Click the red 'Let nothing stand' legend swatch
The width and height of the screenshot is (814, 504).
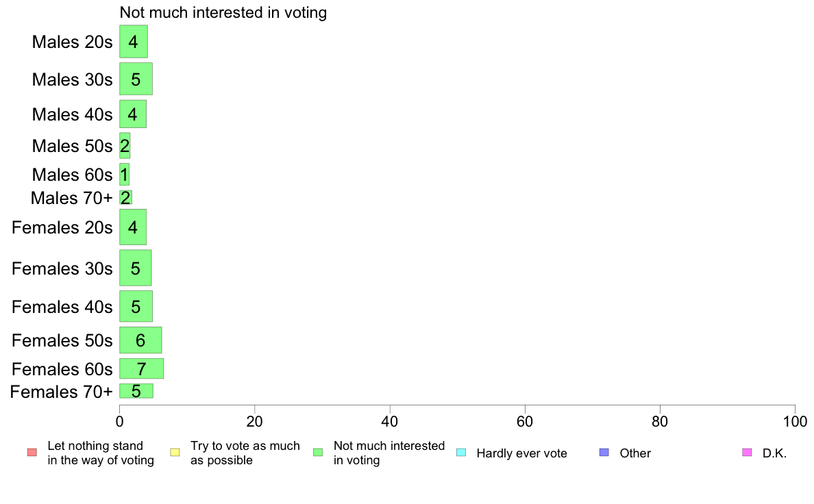point(32,453)
